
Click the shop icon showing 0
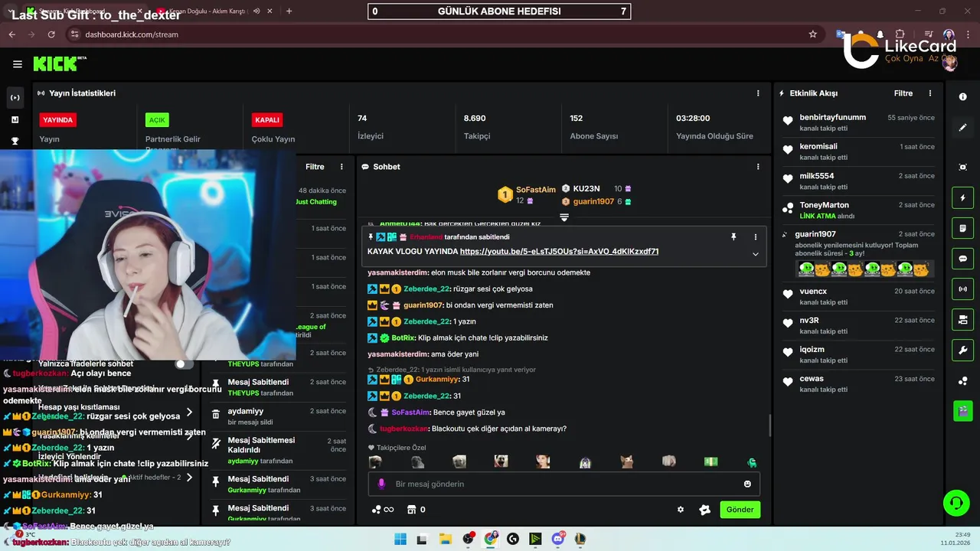tap(416, 510)
